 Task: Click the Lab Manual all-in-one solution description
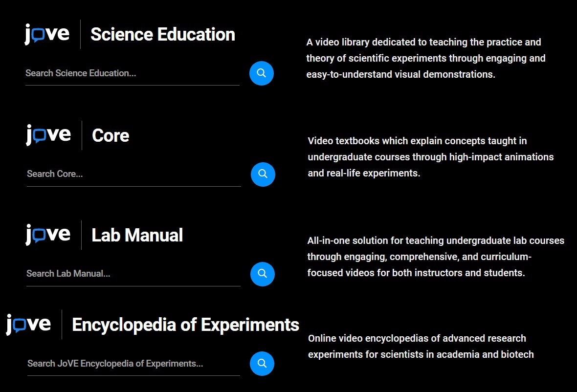[x=436, y=257]
